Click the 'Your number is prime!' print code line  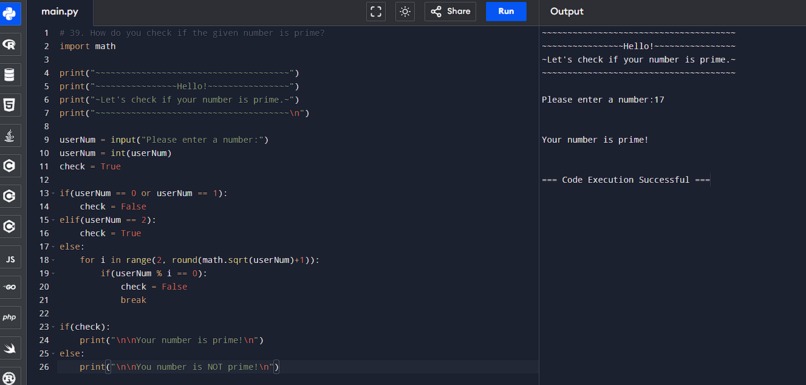click(172, 340)
